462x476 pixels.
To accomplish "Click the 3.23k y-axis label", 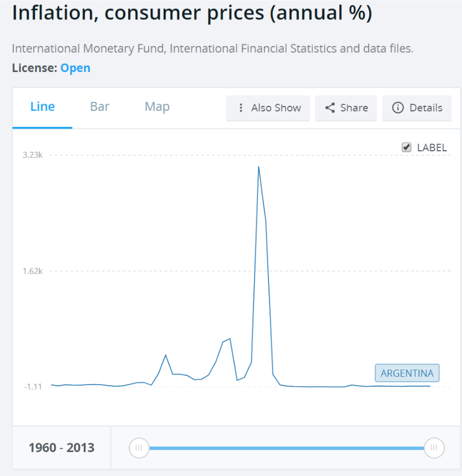I will [x=32, y=155].
